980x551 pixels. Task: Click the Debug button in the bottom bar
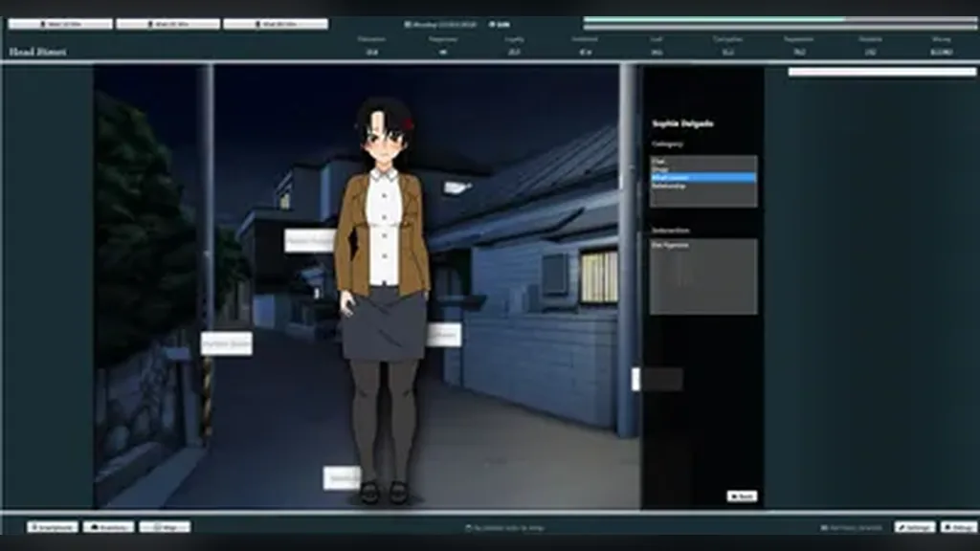click(959, 527)
